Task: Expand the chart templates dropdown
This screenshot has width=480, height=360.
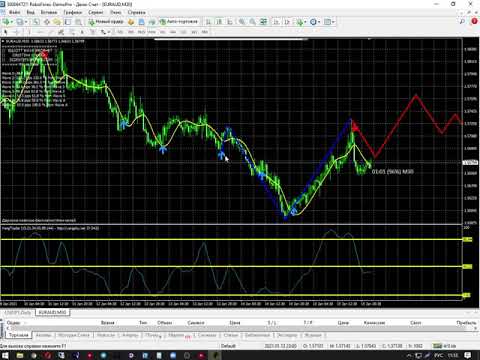Action: [x=329, y=22]
